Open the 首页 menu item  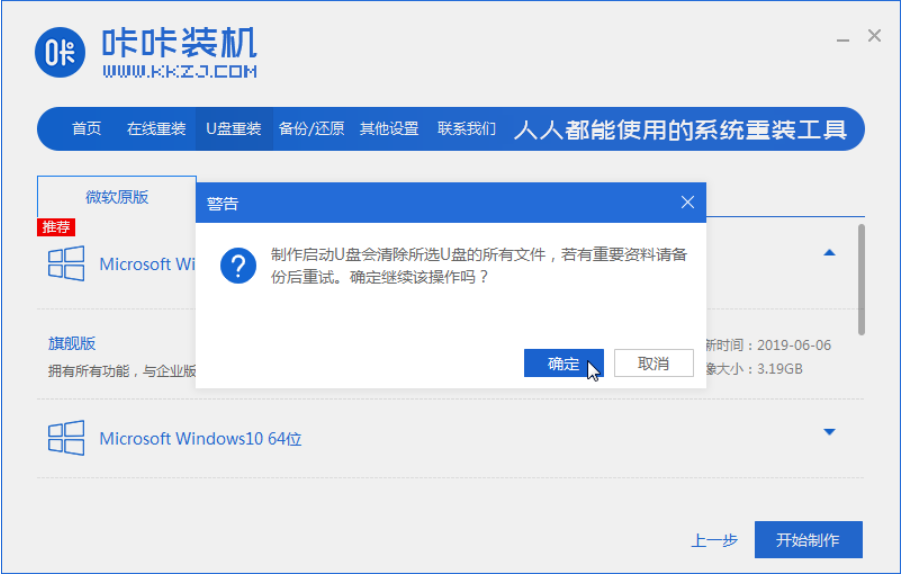point(86,129)
